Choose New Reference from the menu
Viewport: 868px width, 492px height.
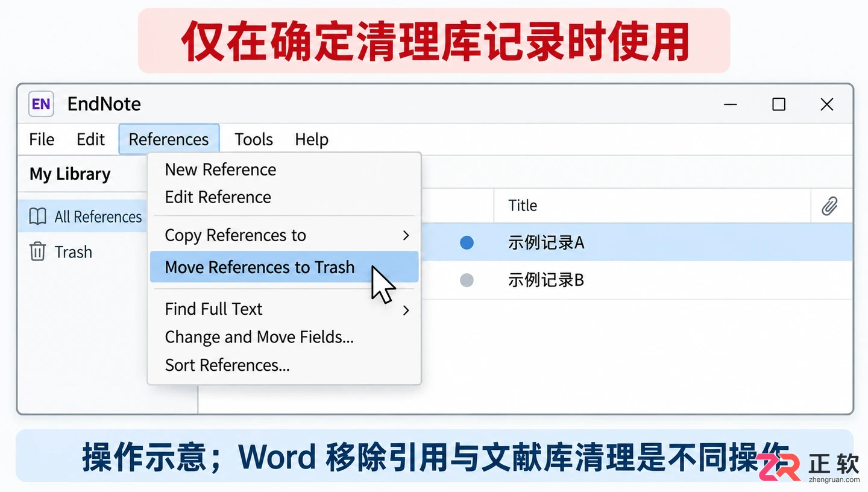tap(221, 169)
